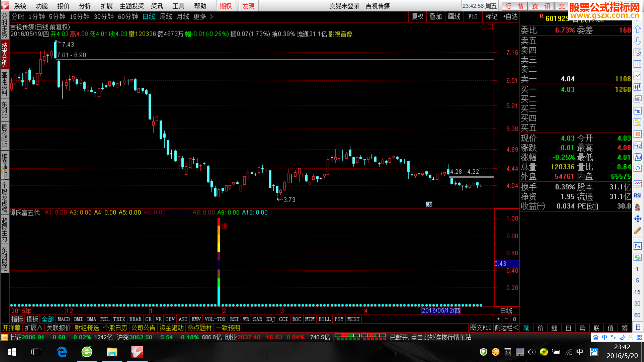This screenshot has width=644, height=362.
Task: Select the KDJ indicator tab
Action: [x=271, y=319]
